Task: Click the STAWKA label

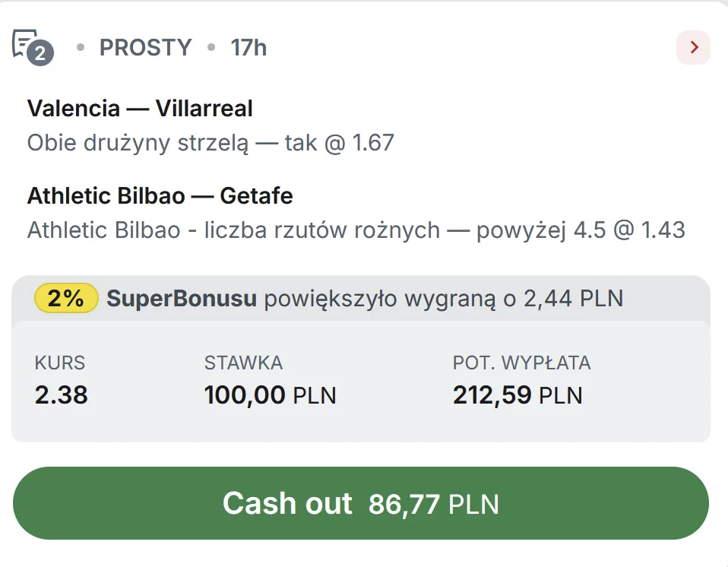Action: [243, 363]
